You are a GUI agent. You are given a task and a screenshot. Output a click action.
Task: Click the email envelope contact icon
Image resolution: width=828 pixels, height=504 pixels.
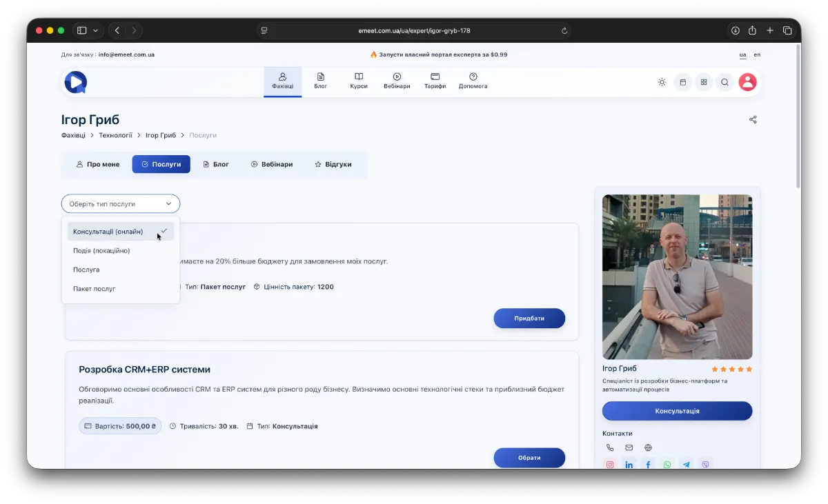tap(629, 447)
